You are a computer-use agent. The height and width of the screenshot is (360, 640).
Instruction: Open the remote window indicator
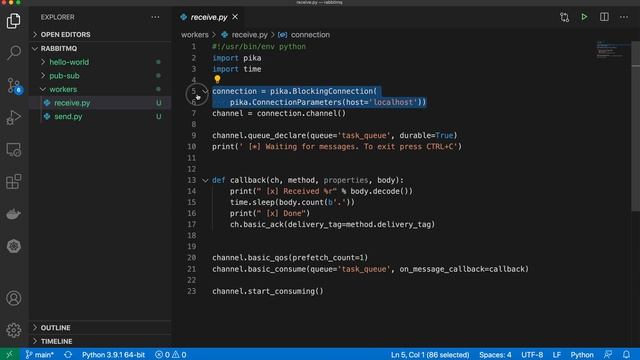[x=9, y=354]
